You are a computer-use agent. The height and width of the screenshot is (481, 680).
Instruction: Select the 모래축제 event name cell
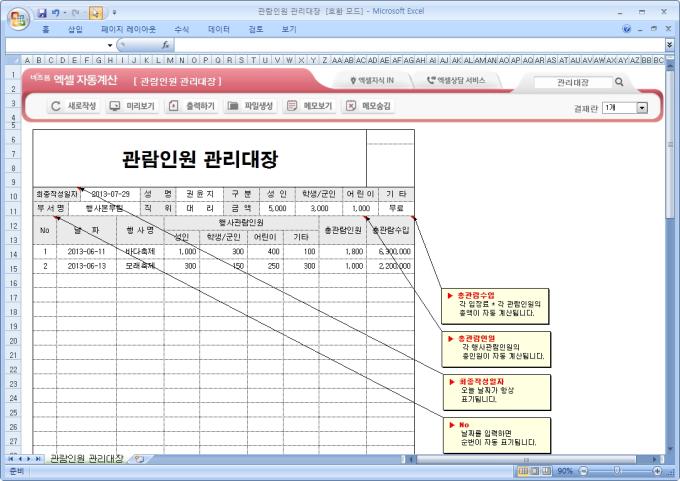[x=140, y=266]
